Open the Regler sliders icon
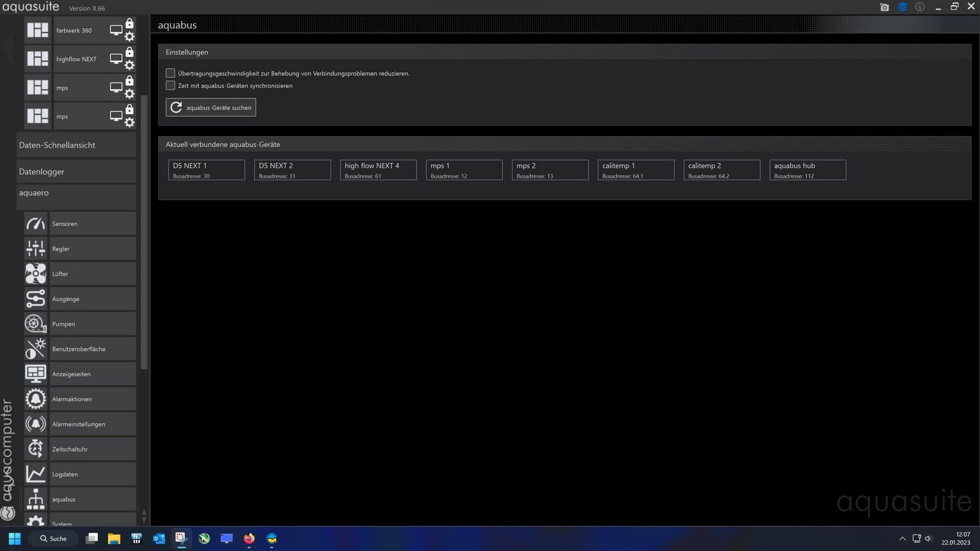This screenshot has height=551, width=980. pos(36,249)
